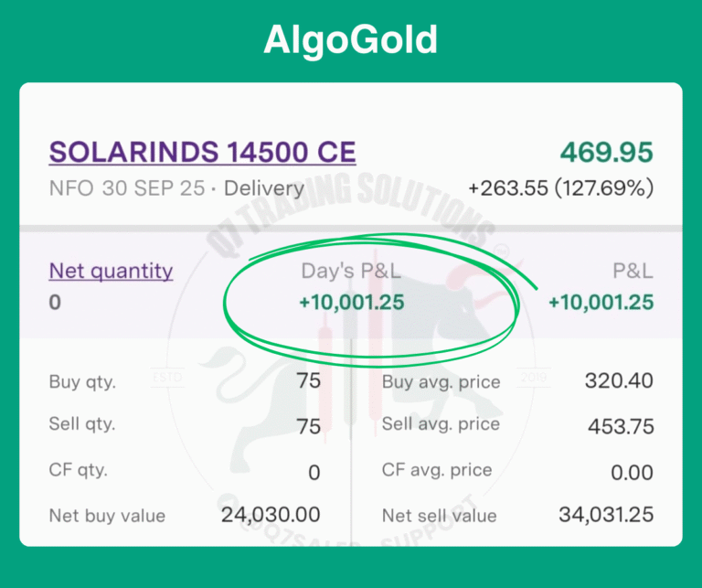Click the NFO 30 SEP 25 Delivery text

point(176,189)
